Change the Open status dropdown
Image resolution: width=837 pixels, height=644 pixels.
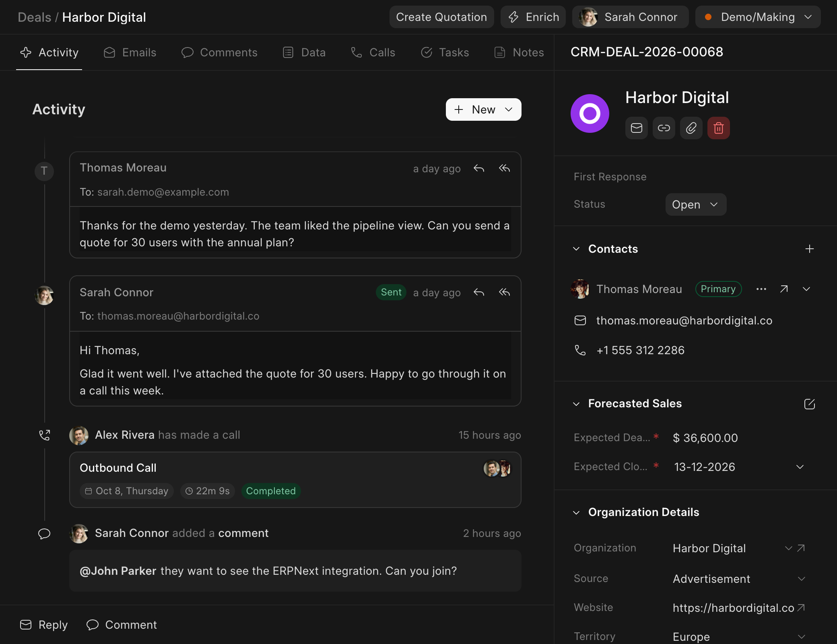click(x=696, y=204)
